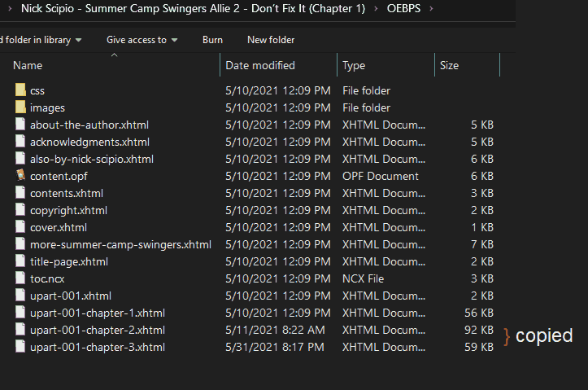The image size is (588, 390).
Task: Click the 56 KB size cell
Action: click(x=479, y=313)
